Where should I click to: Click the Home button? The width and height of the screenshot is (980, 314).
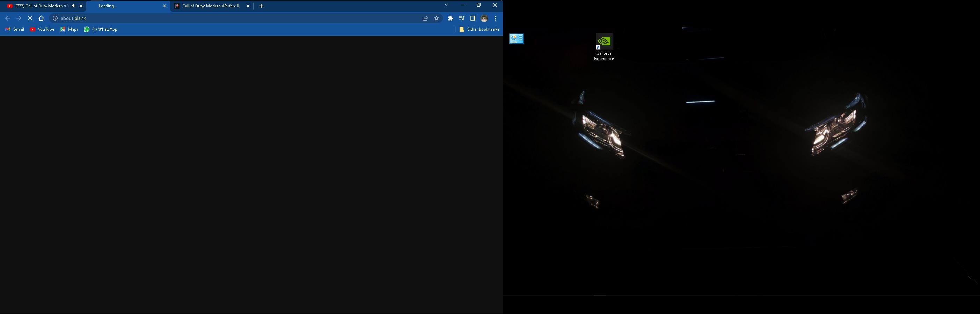coord(42,18)
